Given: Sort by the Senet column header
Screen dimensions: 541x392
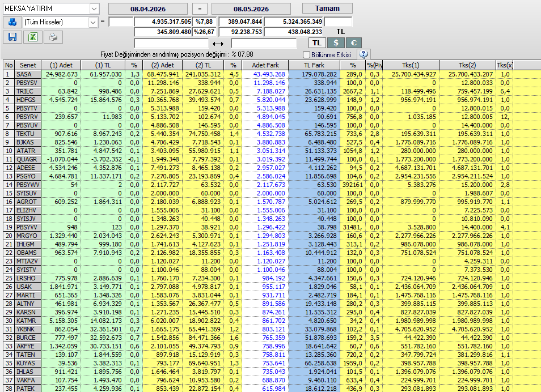Looking at the screenshot, I should click(28, 65).
